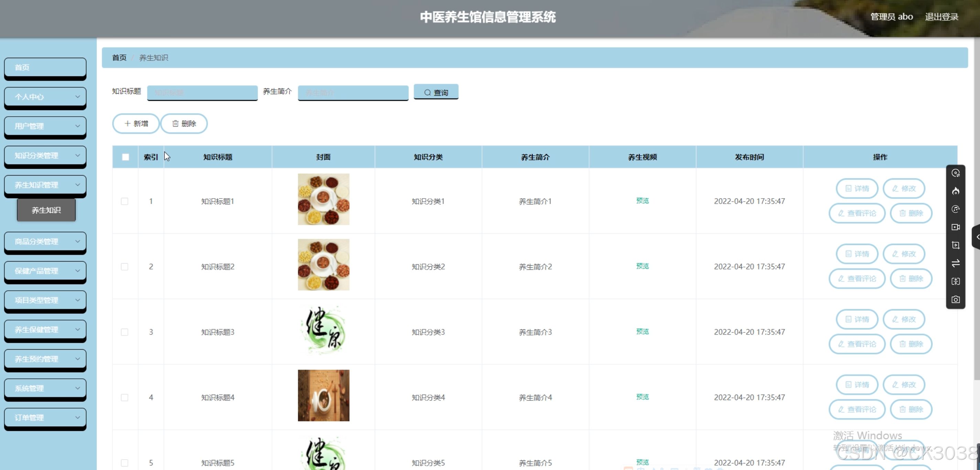980x470 pixels.
Task: Click the music note convert icon
Action: [x=955, y=209]
